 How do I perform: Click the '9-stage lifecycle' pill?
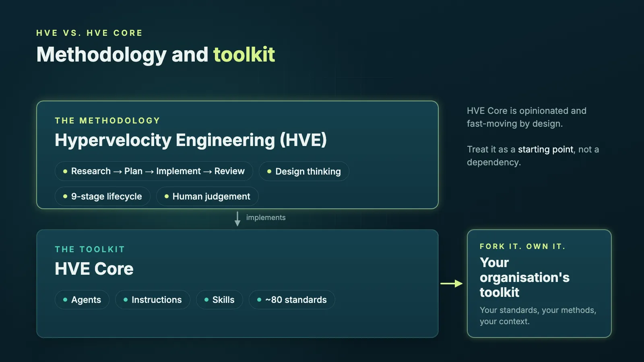click(103, 196)
